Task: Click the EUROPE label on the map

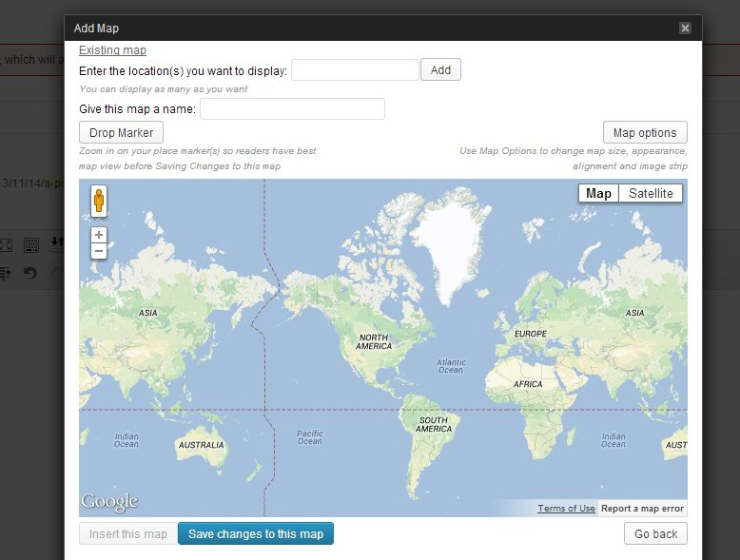Action: pyautogui.click(x=531, y=334)
